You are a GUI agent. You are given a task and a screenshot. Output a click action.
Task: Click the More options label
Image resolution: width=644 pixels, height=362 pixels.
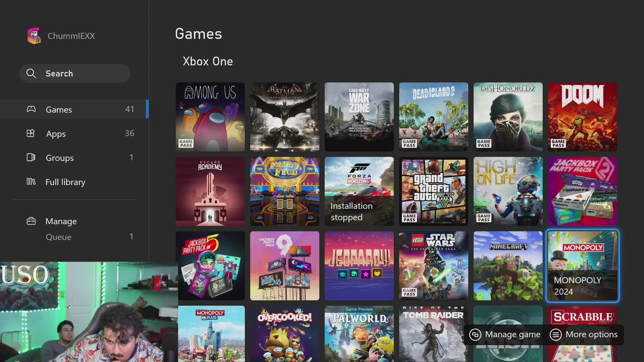(x=591, y=334)
